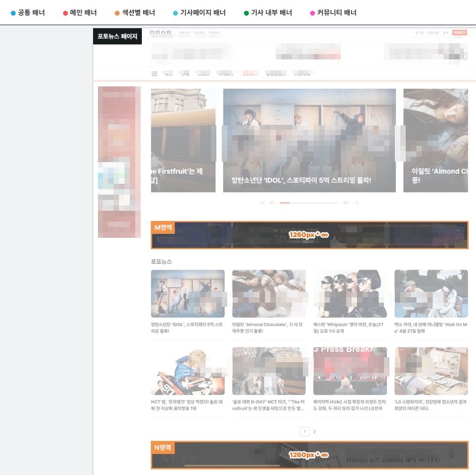Go to pagination page 2
This screenshot has height=475, width=476.
pyautogui.click(x=314, y=431)
